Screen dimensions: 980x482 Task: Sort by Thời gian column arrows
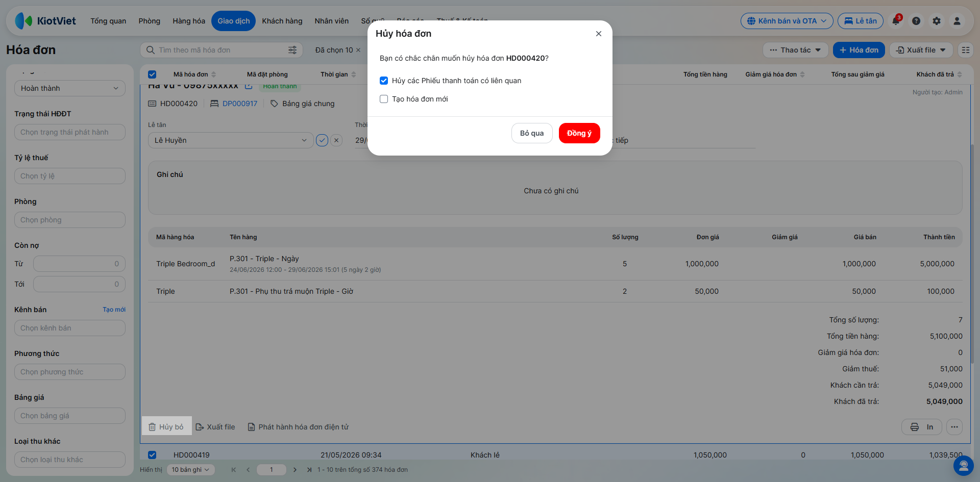(x=354, y=74)
